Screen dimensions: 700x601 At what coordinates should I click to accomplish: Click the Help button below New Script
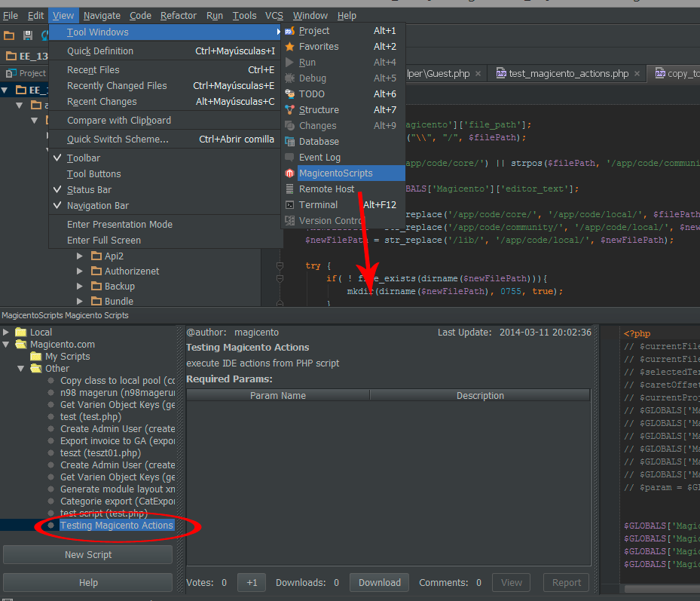[88, 583]
